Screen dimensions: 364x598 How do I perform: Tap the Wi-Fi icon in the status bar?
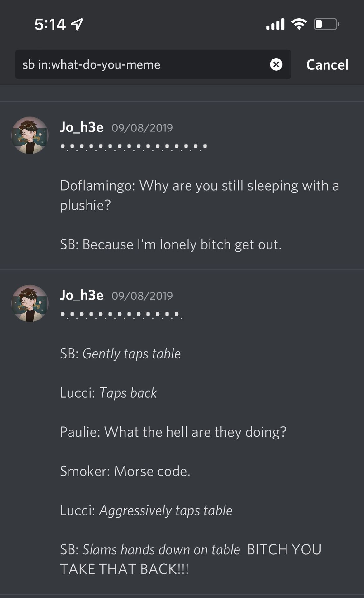pyautogui.click(x=299, y=24)
